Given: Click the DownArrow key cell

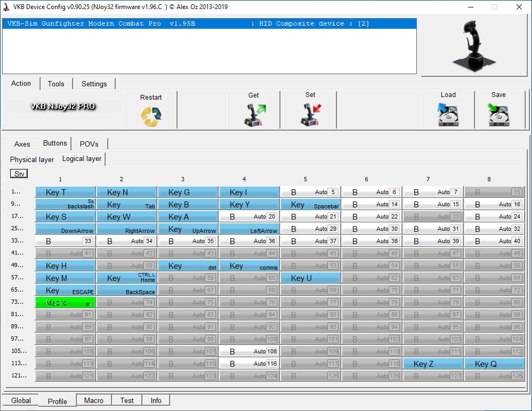Looking at the screenshot, I should tap(65, 229).
